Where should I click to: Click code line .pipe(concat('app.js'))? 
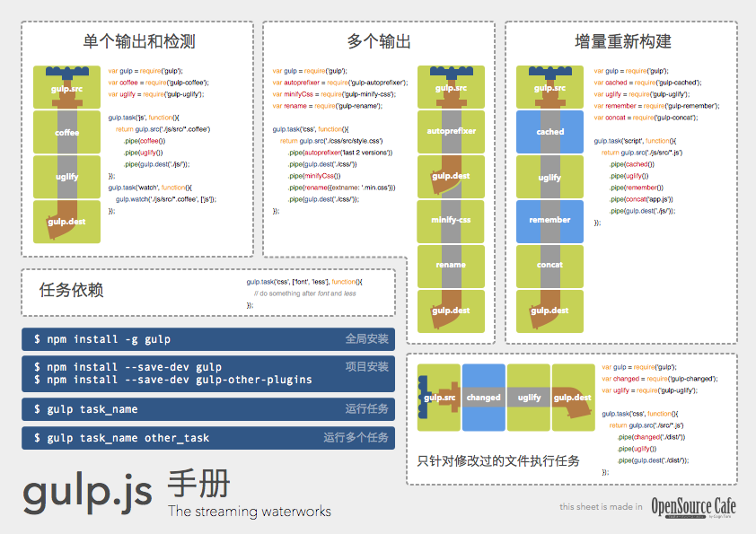coord(641,199)
